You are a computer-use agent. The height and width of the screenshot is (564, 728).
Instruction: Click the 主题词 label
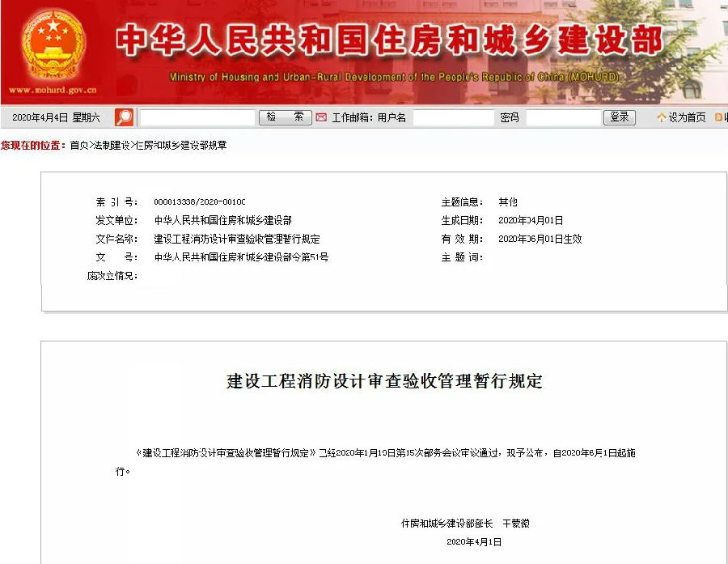(462, 257)
